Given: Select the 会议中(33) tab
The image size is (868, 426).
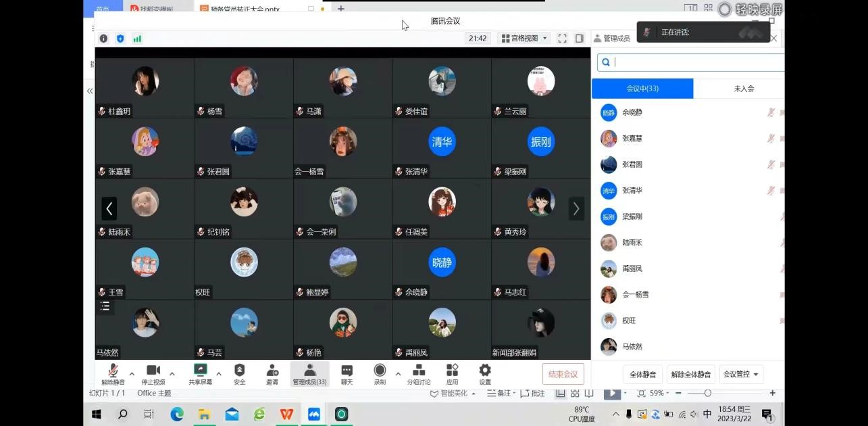Looking at the screenshot, I should coord(642,89).
